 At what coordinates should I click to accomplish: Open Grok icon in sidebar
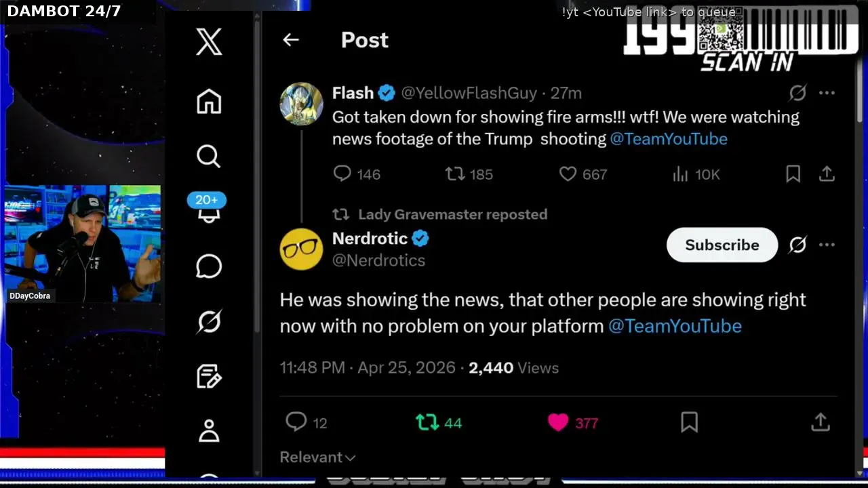pos(209,321)
